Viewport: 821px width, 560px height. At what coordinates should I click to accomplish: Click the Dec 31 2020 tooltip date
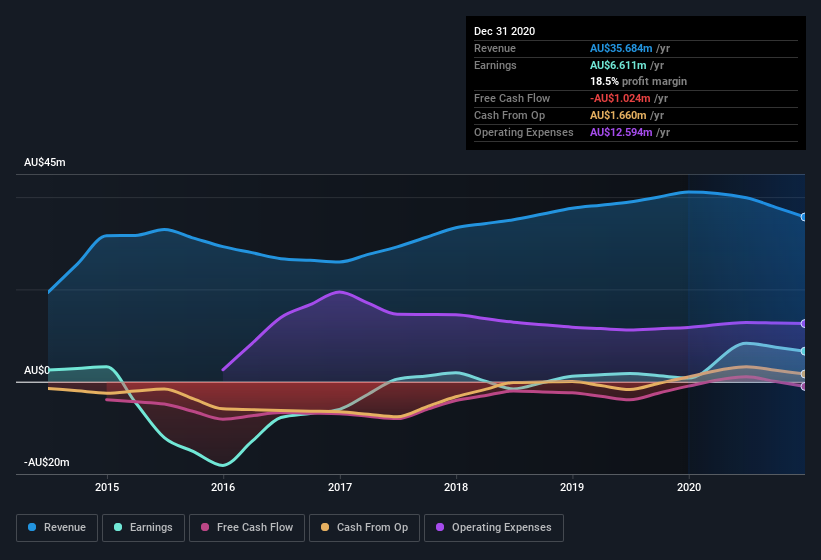(x=504, y=31)
